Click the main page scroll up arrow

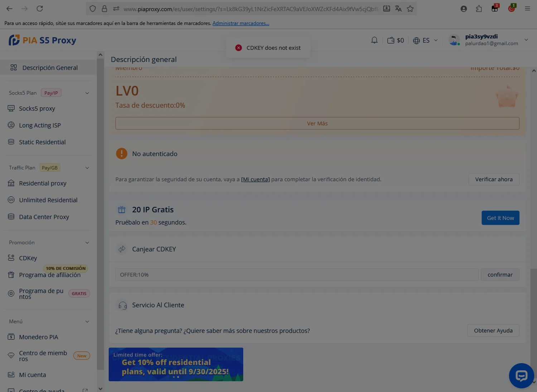(534, 71)
